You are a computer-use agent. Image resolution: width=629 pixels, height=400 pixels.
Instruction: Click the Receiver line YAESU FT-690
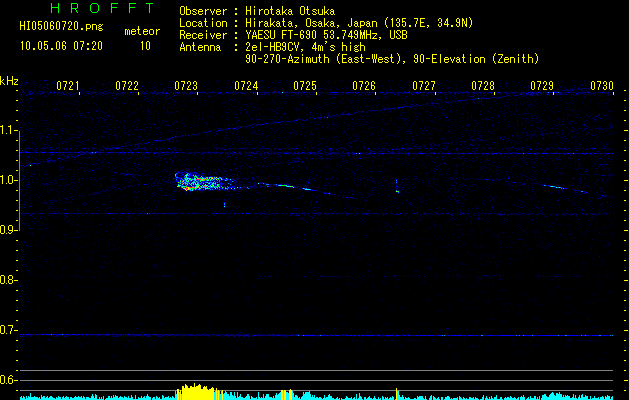coord(293,35)
